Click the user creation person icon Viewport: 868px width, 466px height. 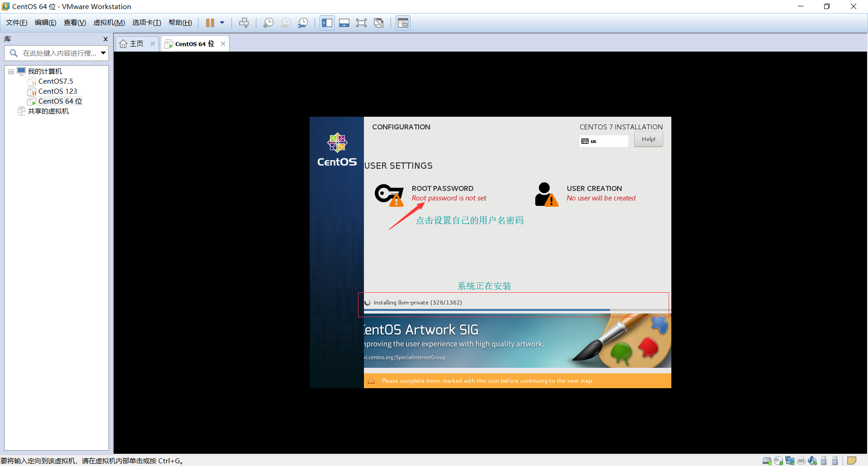coord(547,195)
